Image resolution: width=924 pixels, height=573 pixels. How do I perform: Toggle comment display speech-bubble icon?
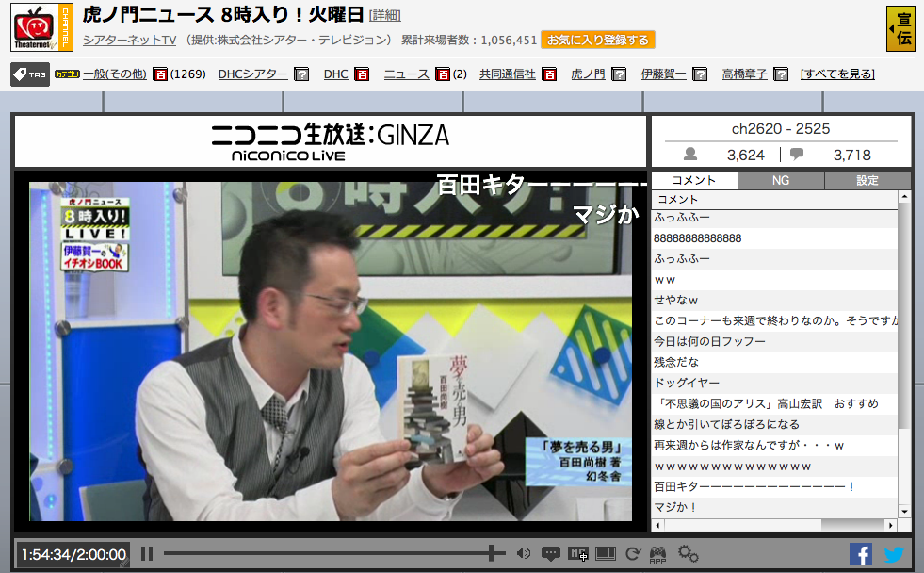pyautogui.click(x=550, y=553)
